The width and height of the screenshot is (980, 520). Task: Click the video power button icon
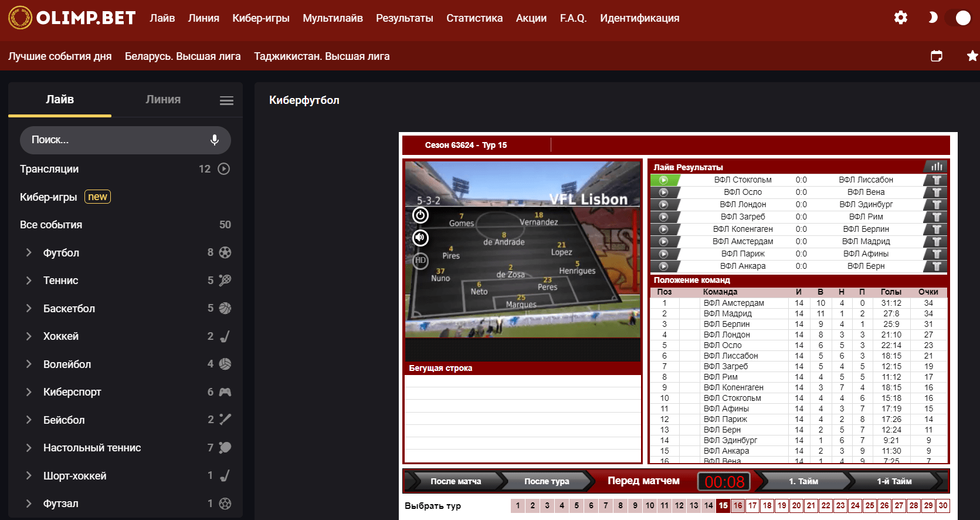pyautogui.click(x=421, y=215)
